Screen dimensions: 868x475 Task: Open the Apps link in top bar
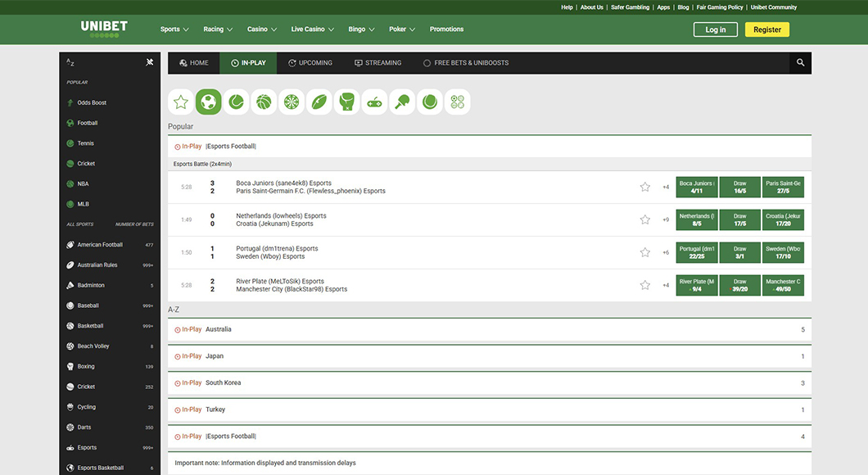663,7
